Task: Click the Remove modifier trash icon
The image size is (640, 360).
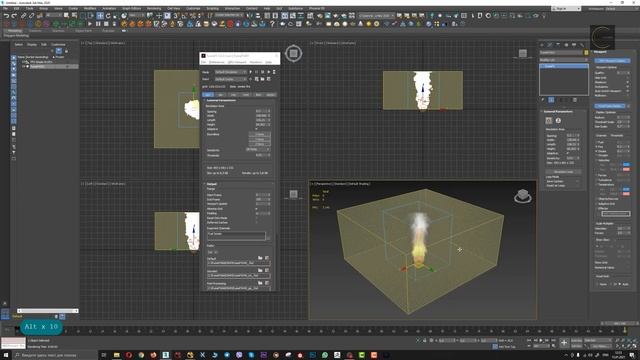Action: [575, 100]
